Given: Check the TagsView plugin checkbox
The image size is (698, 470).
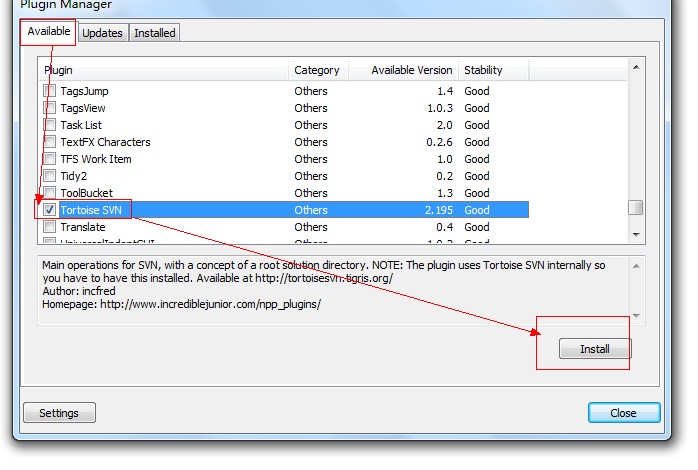Looking at the screenshot, I should 50,108.
